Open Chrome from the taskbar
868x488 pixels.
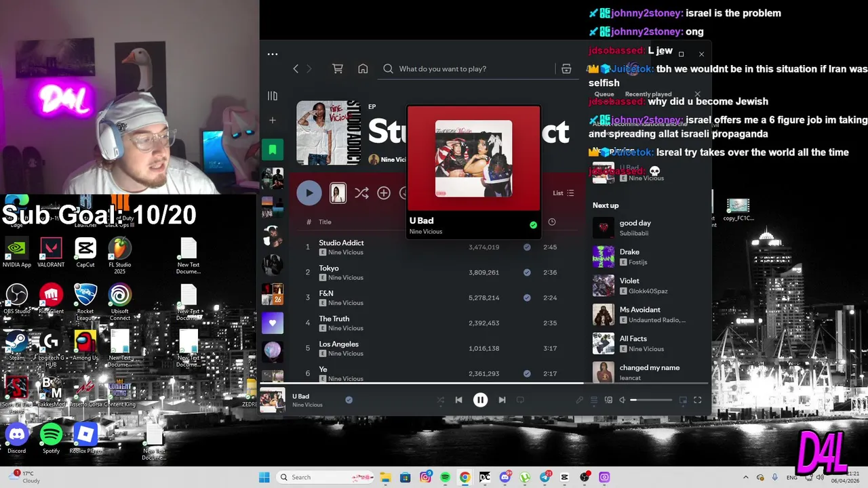465,477
